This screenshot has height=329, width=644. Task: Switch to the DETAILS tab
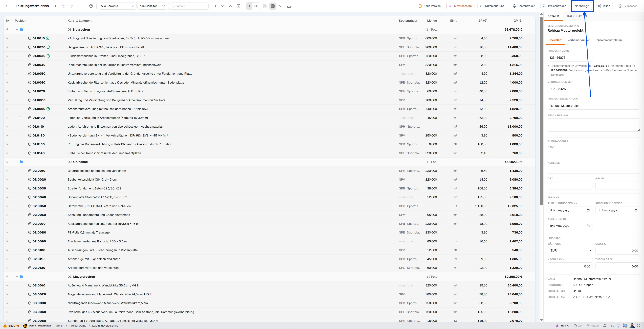point(553,16)
